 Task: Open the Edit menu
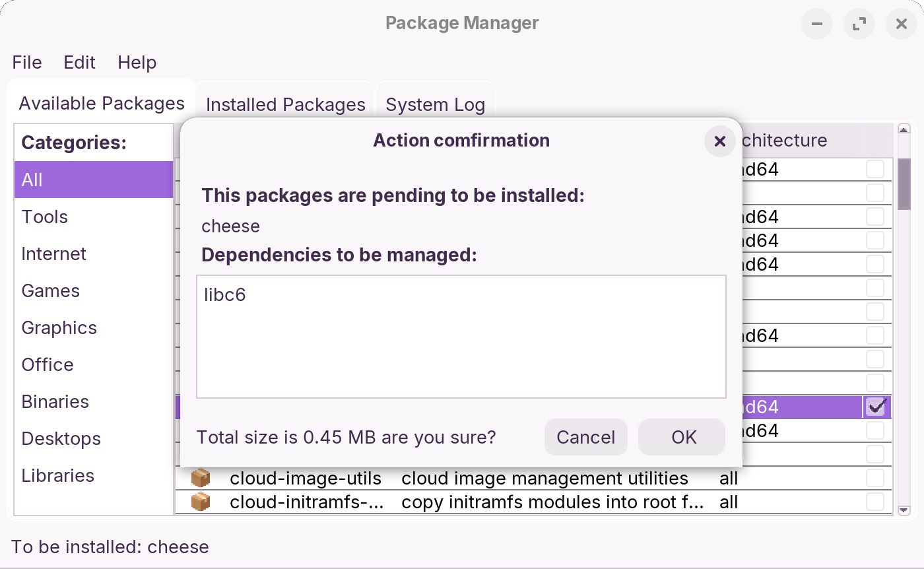(x=79, y=62)
